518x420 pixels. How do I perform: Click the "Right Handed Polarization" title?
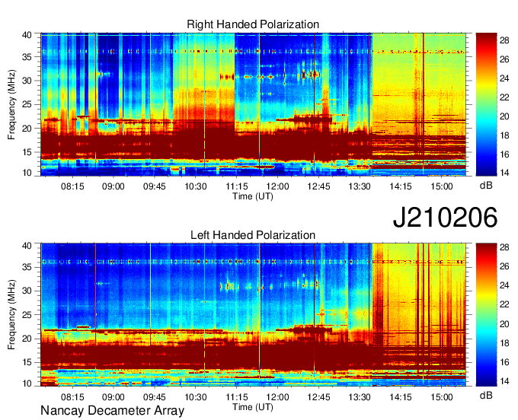pyautogui.click(x=253, y=24)
